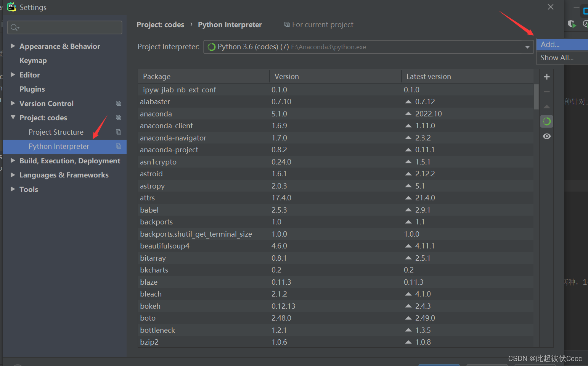Select the anaconda-navigator package row

[336, 138]
